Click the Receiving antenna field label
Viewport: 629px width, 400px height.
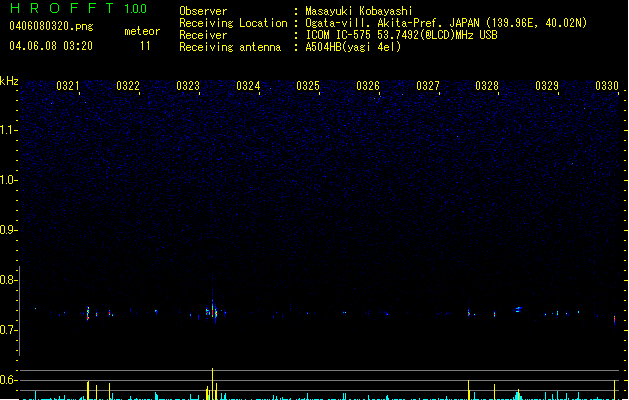pos(230,47)
